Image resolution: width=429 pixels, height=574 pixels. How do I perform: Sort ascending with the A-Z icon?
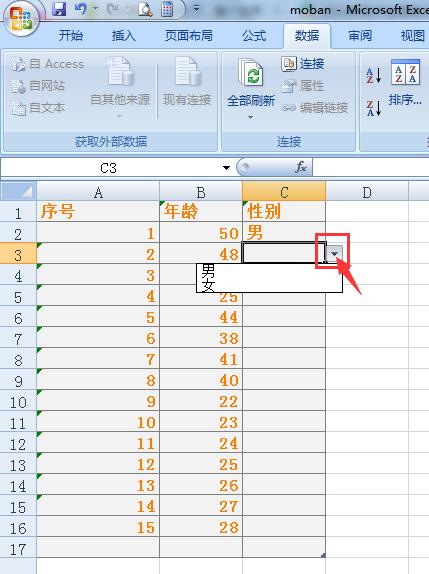(374, 75)
